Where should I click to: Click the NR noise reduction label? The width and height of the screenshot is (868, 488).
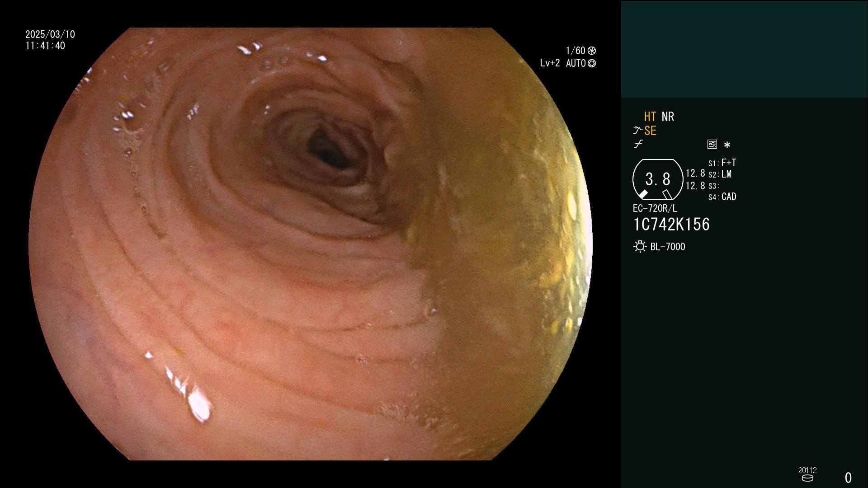668,117
